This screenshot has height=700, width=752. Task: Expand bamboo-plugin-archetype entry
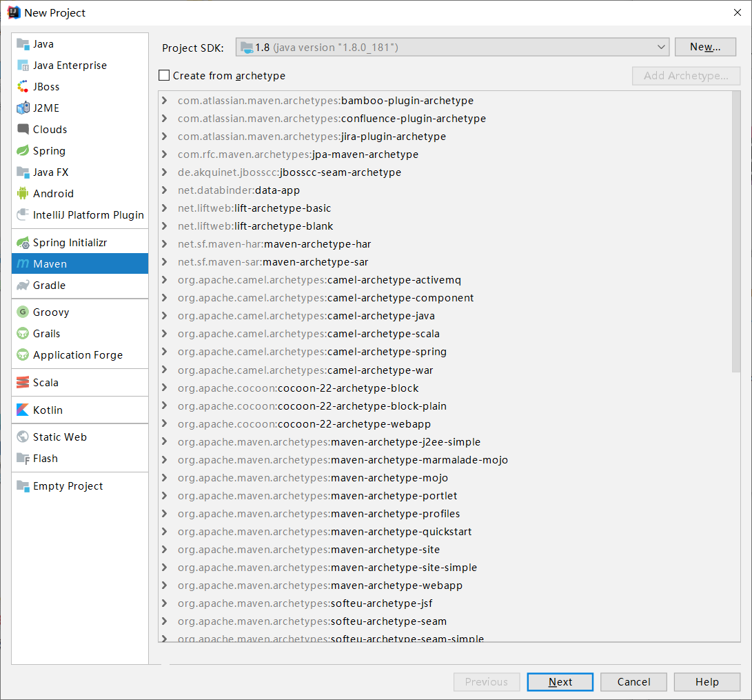pyautogui.click(x=165, y=100)
